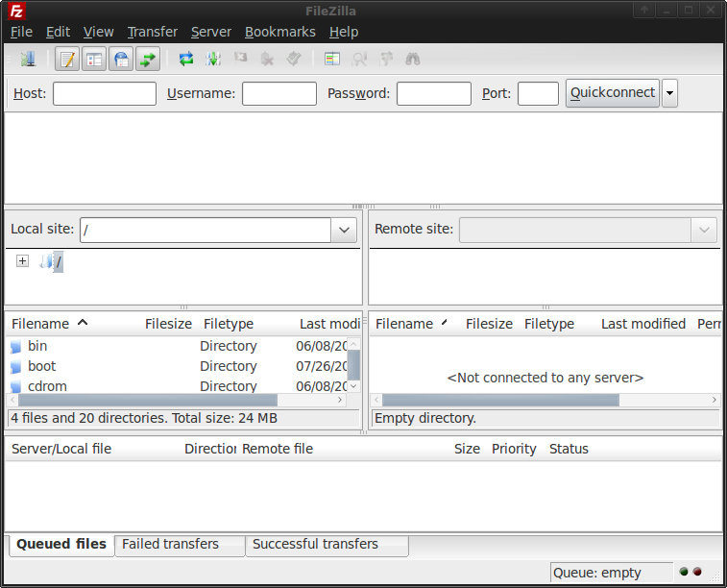This screenshot has width=727, height=588.
Task: Click binoculars file search icon
Action: (413, 59)
